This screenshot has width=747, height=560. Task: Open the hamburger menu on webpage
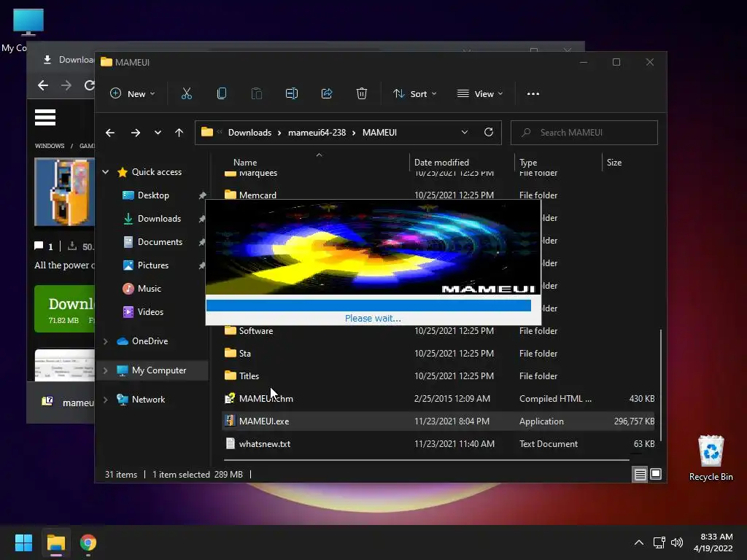tap(45, 117)
